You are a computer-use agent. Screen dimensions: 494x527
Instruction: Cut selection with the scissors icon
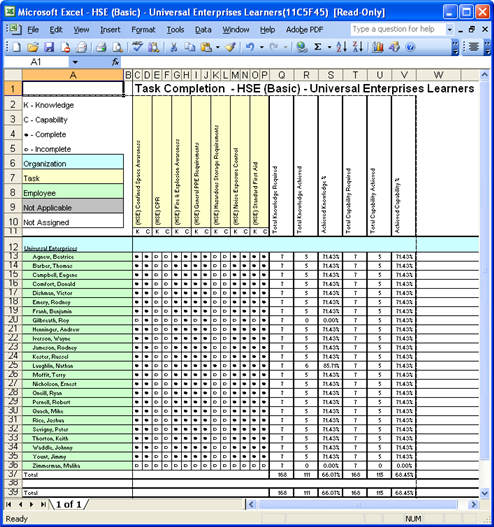(174, 47)
